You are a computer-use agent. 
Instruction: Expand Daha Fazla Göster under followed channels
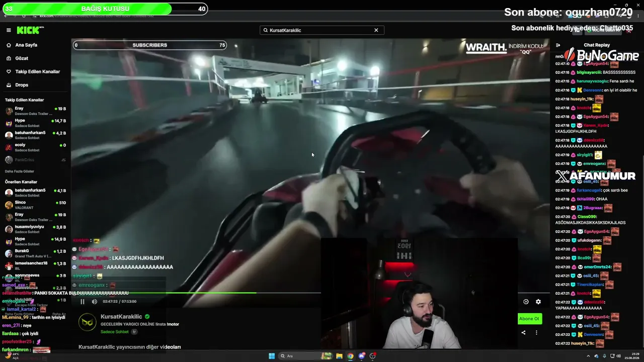click(x=20, y=171)
